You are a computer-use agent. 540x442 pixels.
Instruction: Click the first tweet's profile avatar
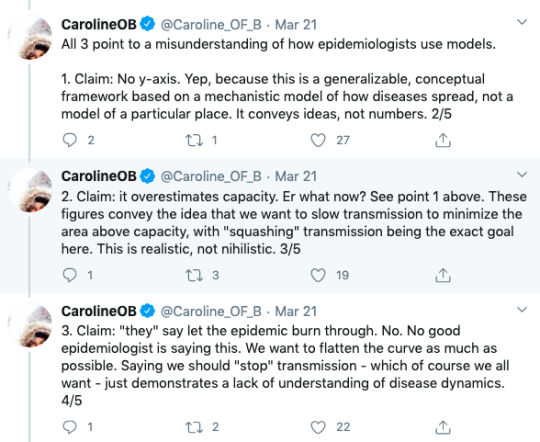pos(30,37)
